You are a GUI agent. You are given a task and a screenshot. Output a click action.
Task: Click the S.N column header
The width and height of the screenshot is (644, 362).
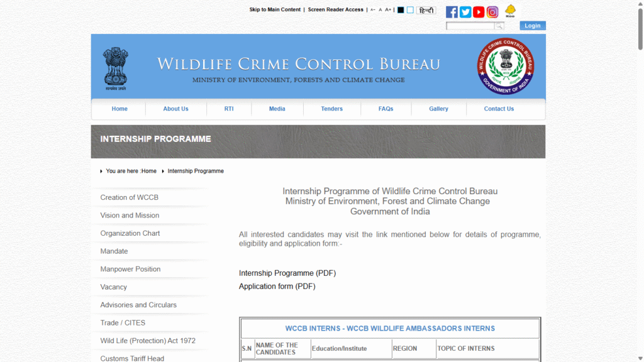[247, 348]
